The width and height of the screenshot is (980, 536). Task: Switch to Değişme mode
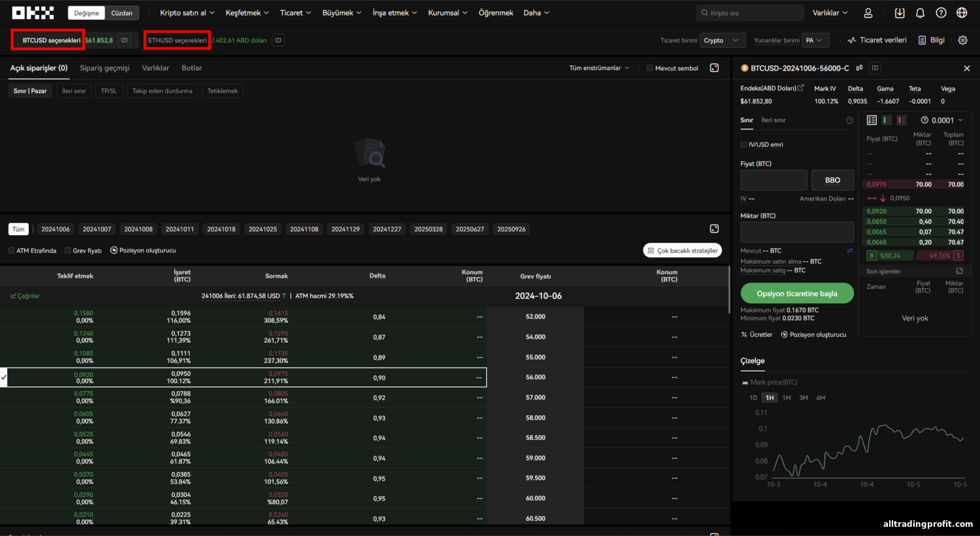pos(86,13)
